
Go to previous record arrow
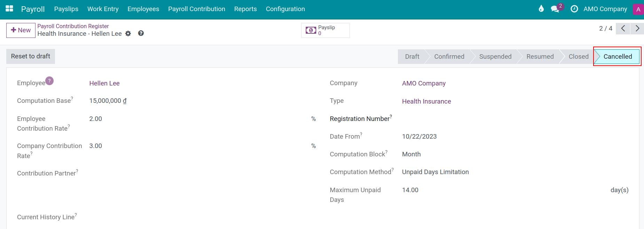point(623,28)
